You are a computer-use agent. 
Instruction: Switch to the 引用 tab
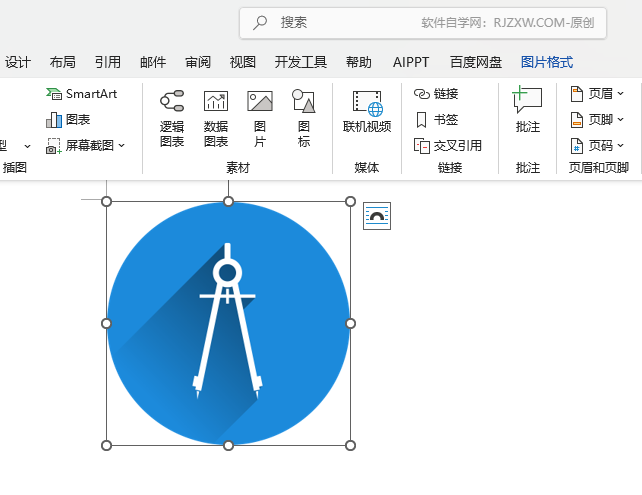(x=108, y=62)
